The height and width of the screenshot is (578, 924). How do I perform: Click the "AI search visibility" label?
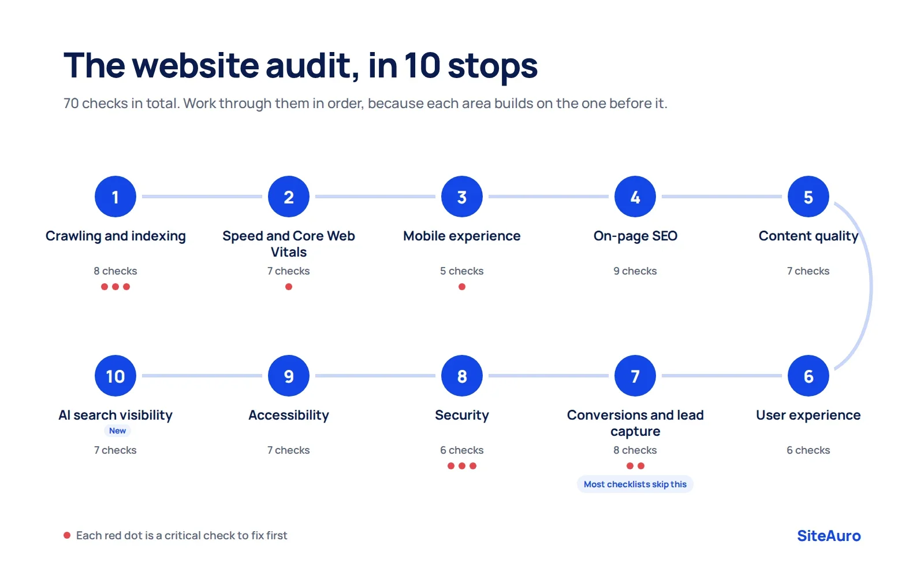(x=115, y=415)
